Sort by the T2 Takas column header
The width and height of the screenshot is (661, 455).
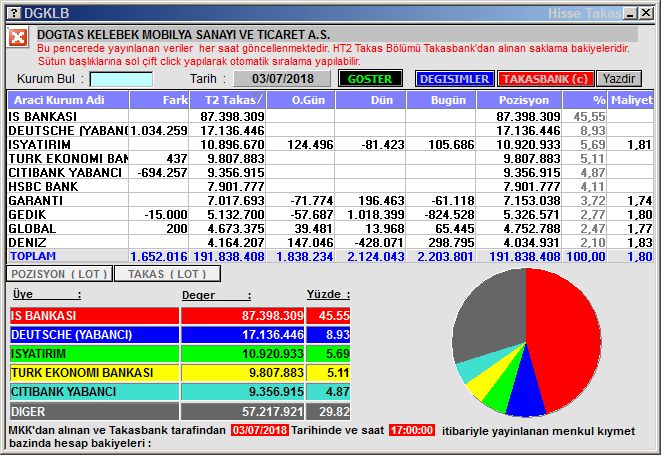[x=228, y=100]
